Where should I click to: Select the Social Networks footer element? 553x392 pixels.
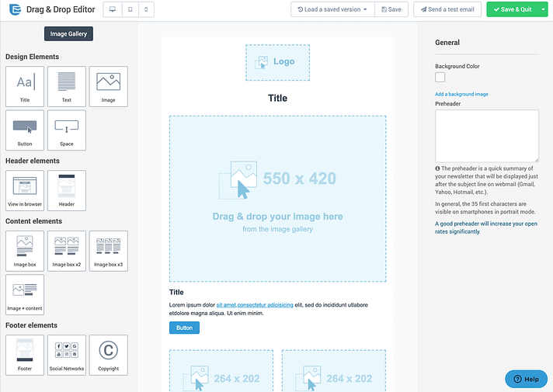point(67,355)
